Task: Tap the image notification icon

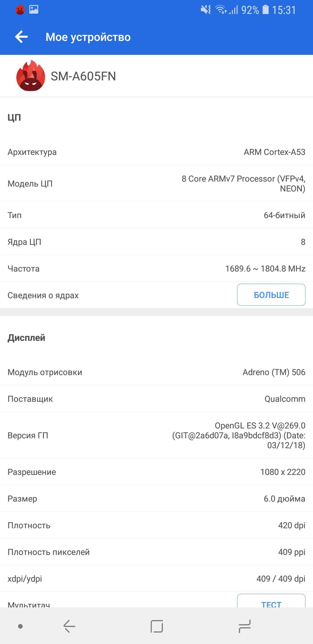Action: tap(34, 10)
